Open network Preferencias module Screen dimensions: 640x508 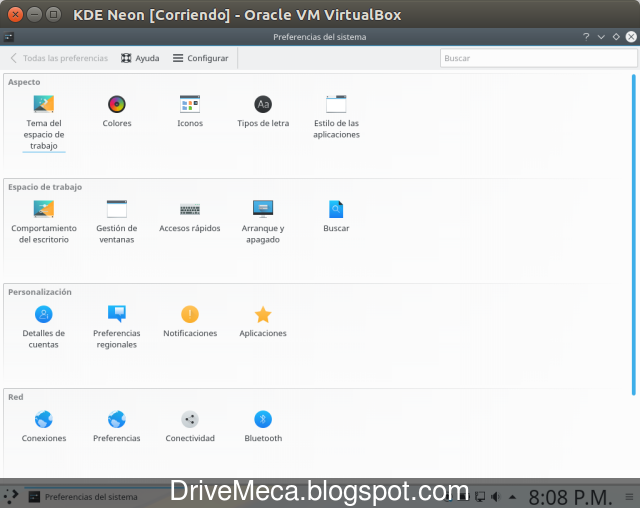(x=117, y=426)
